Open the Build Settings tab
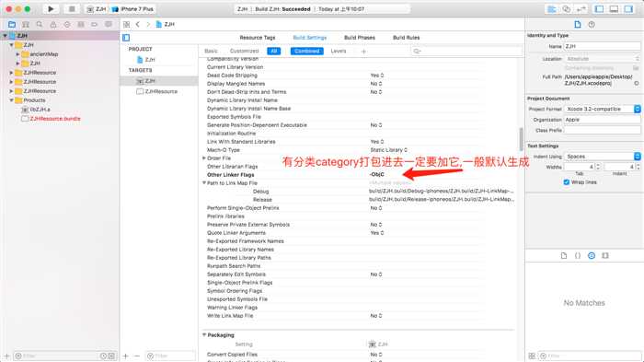Viewport: 644px width, 362px height. pyautogui.click(x=310, y=38)
